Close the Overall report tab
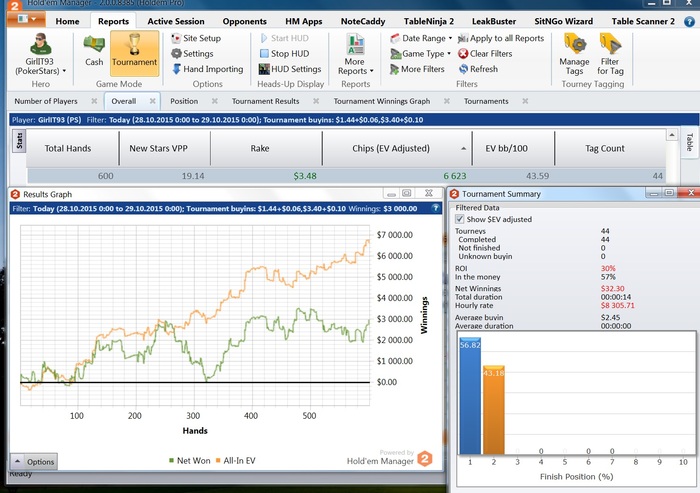Image resolution: width=700 pixels, height=493 pixels. [153, 101]
